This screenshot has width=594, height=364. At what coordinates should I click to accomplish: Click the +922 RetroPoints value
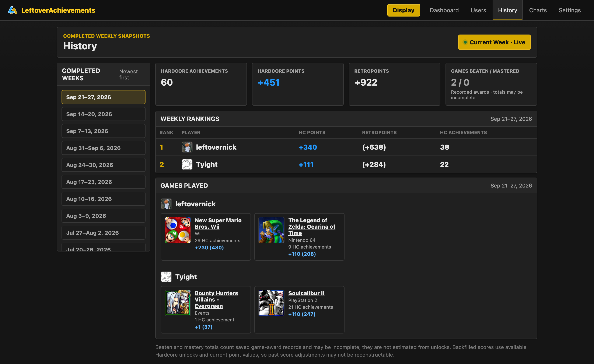coord(366,82)
